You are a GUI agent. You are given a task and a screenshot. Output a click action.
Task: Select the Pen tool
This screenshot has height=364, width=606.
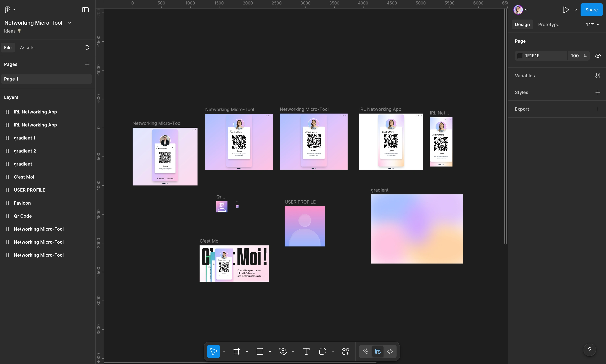[x=283, y=351]
